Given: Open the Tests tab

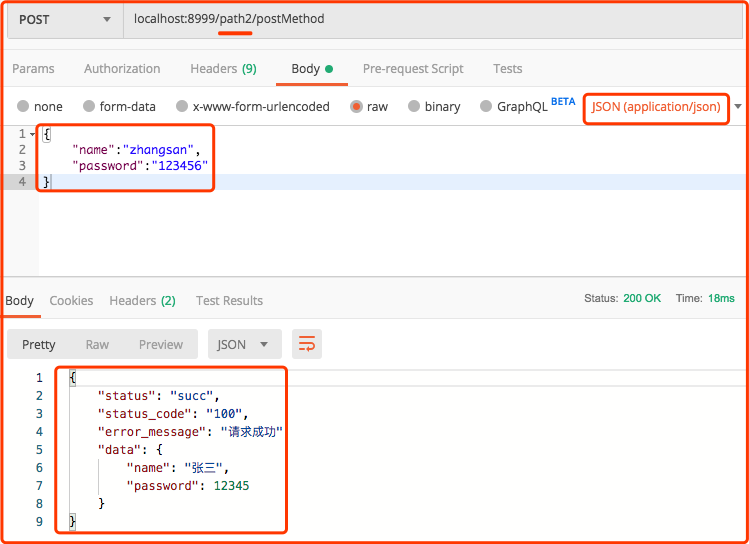Looking at the screenshot, I should click(x=507, y=69).
